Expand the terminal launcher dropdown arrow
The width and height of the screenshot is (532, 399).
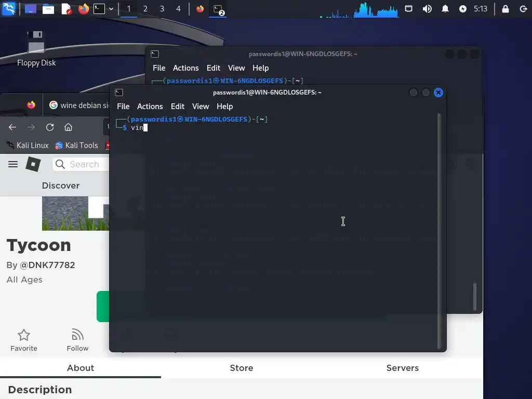(111, 9)
